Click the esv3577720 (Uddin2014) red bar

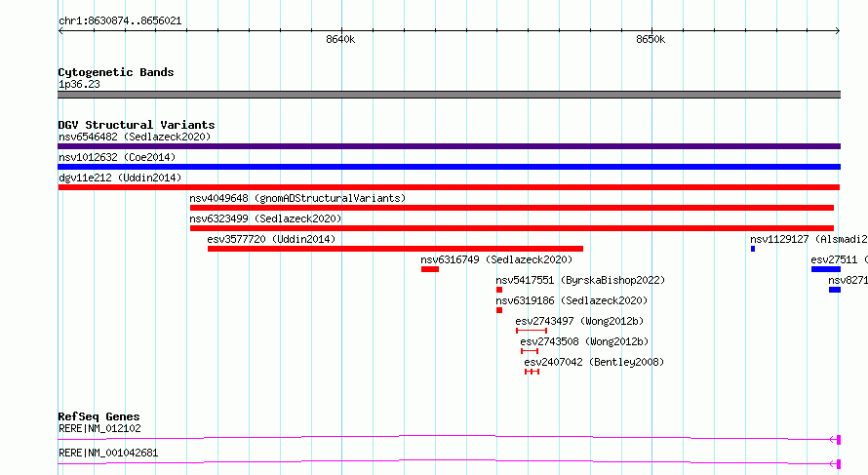point(395,249)
